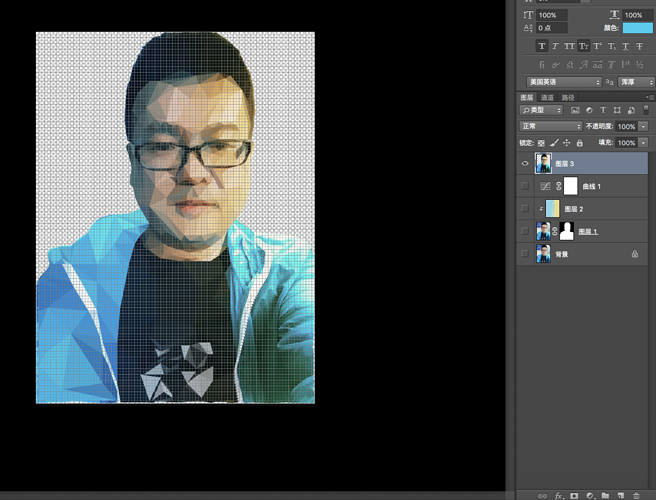This screenshot has height=500, width=656.
Task: Apply Superscript text style
Action: click(x=597, y=46)
